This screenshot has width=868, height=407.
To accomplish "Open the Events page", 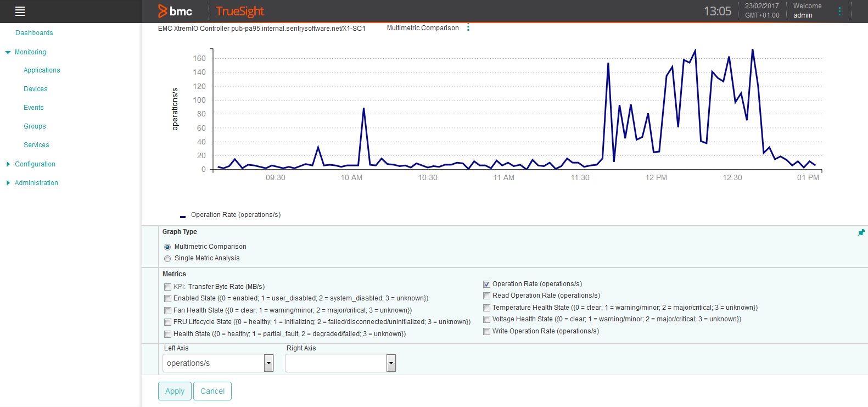I will tap(33, 108).
